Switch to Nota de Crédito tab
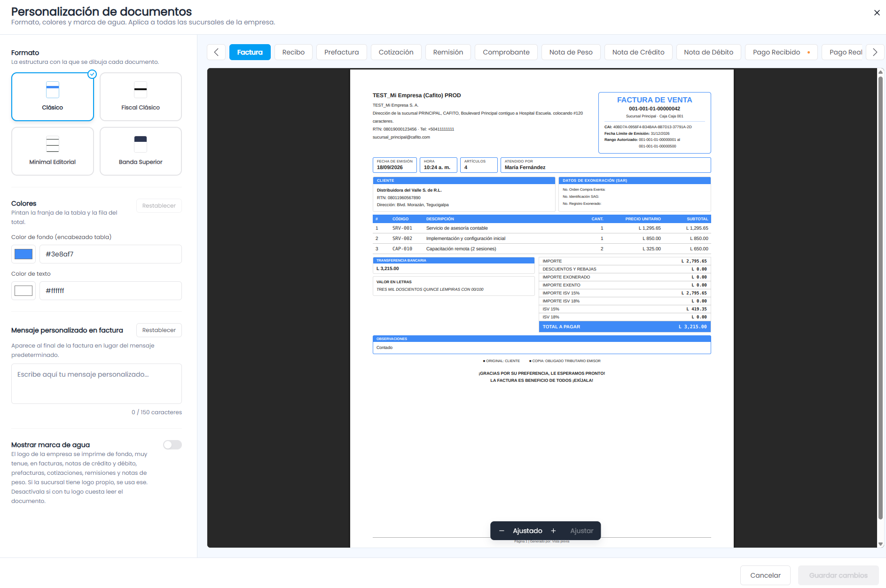 tap(638, 52)
